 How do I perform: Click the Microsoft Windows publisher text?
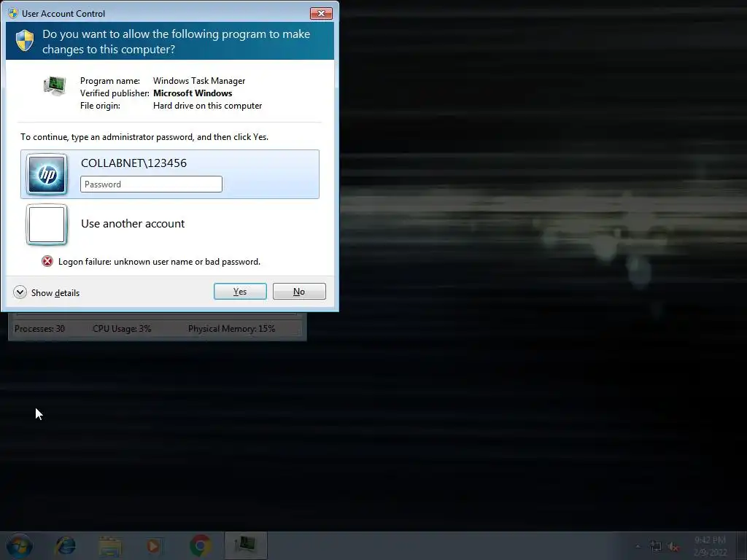click(193, 93)
